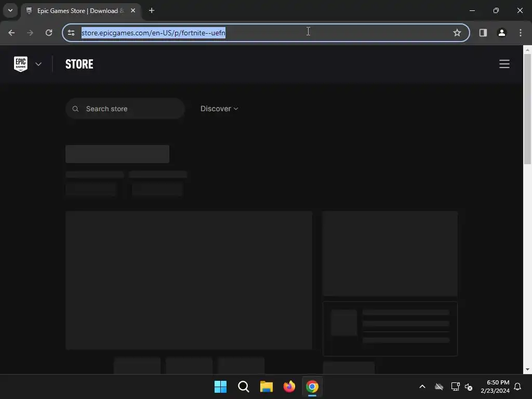Viewport: 532px width, 399px height.
Task: Click Chrome's forward arrow
Action: click(x=30, y=33)
